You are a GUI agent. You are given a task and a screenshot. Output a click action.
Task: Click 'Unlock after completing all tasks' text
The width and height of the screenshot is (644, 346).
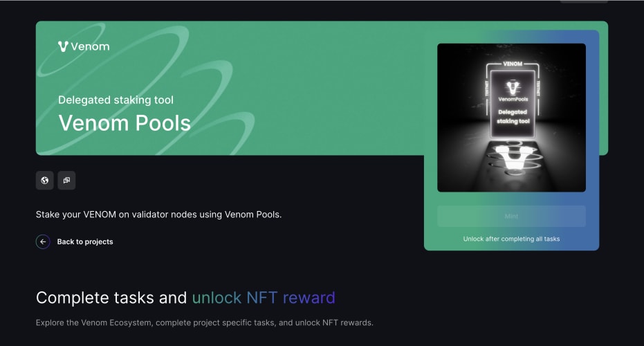(x=511, y=239)
